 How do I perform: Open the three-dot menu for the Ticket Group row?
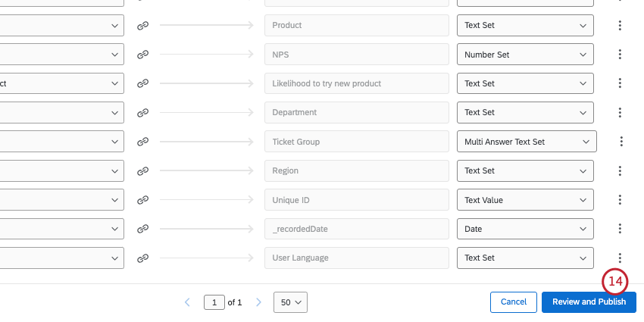[621, 142]
